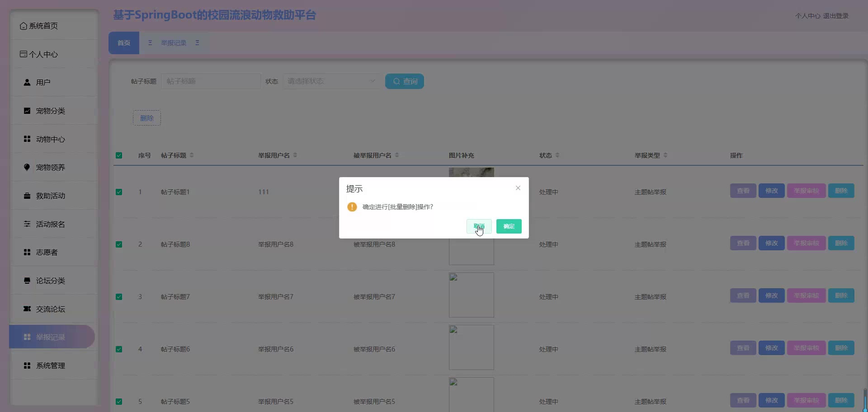This screenshot has width=868, height=412.
Task: Click the 退出登录 link
Action: point(835,16)
